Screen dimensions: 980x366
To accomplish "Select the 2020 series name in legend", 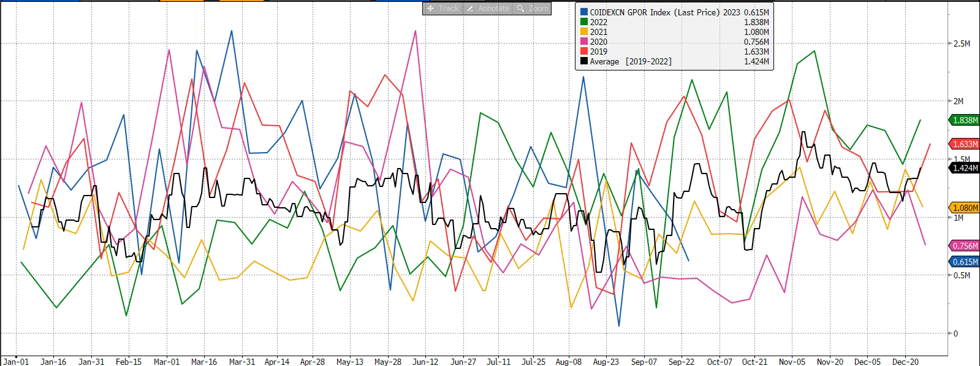I will point(599,42).
